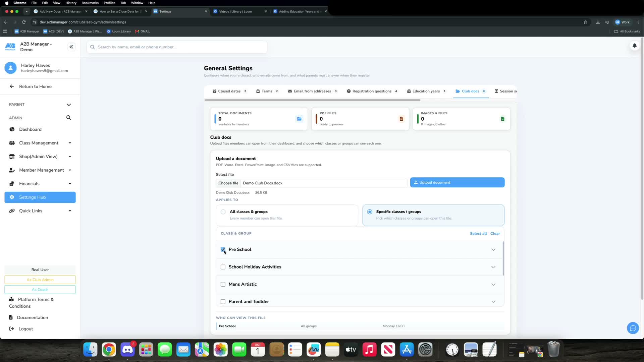
Task: Select Specific classes / groups radio
Action: (x=370, y=212)
